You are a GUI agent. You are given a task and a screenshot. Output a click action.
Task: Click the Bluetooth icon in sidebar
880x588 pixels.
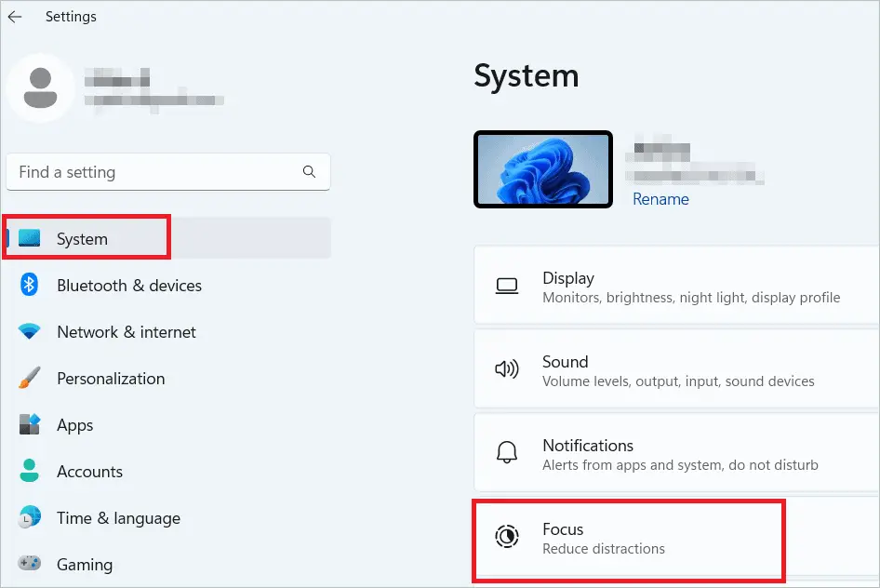29,285
